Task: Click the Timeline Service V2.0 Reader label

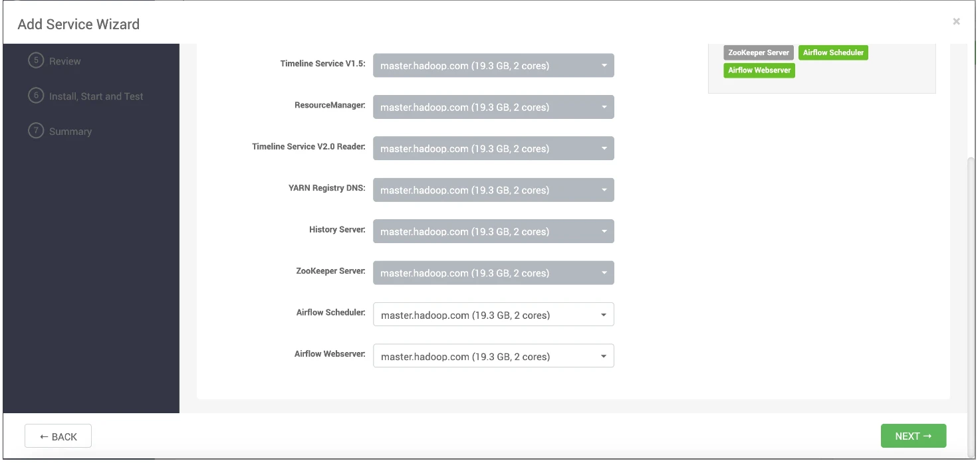Action: [309, 146]
